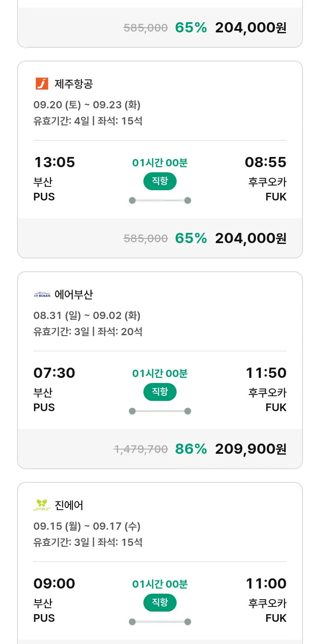Open the 제주항공 airline name
Image resolution: width=320 pixels, height=644 pixels.
coord(74,84)
